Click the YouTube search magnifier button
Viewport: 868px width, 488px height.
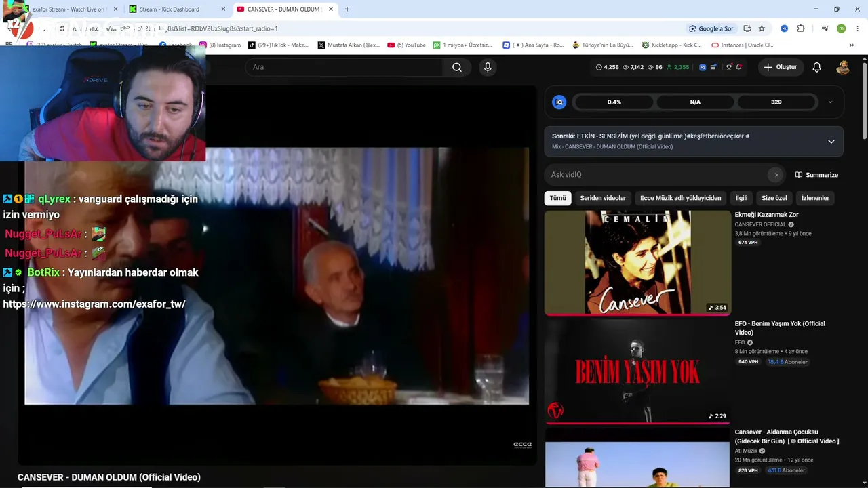[457, 67]
